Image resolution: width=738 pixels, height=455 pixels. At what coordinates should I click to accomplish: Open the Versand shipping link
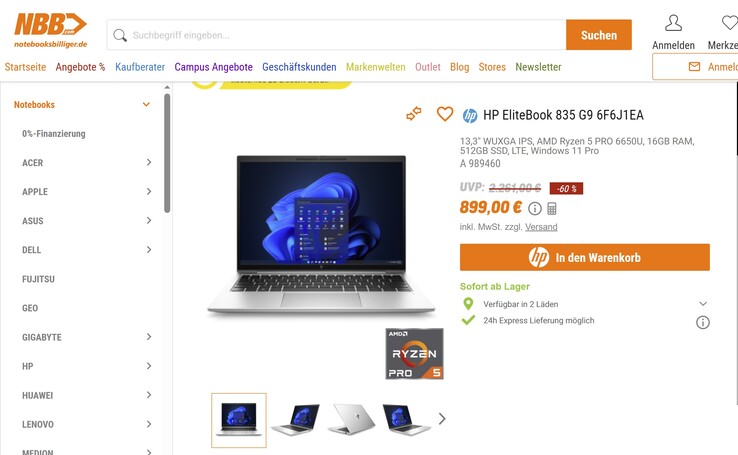(x=541, y=227)
